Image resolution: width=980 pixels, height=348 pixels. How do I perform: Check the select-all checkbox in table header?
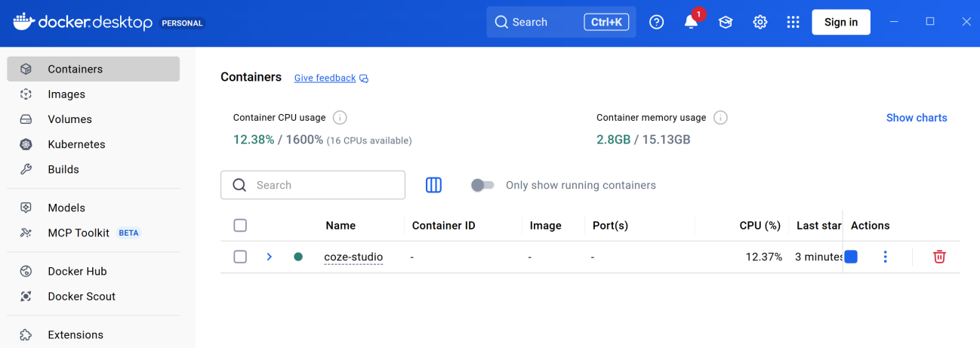[240, 225]
